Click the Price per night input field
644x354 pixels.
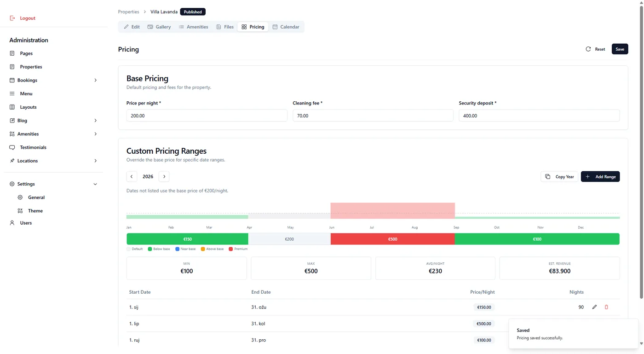point(207,116)
